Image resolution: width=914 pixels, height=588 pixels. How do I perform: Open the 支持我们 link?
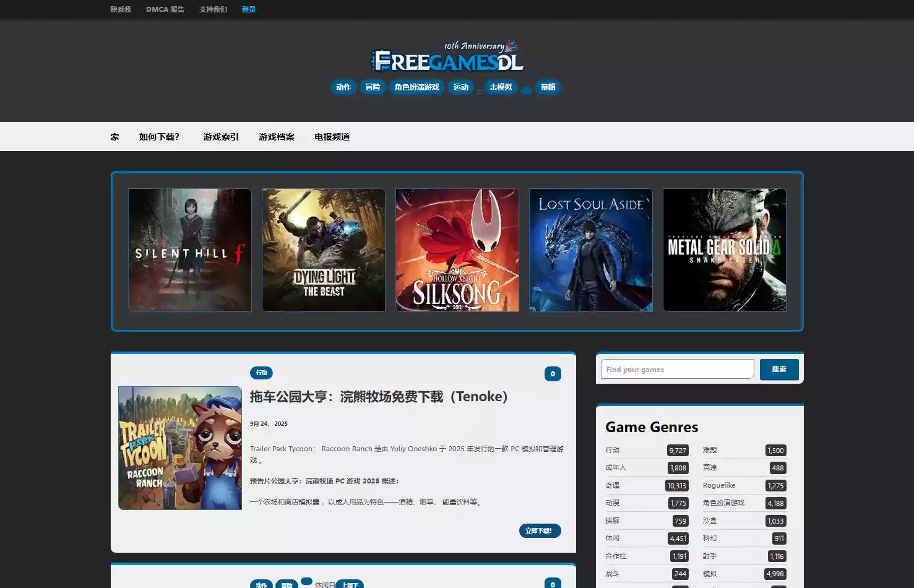coord(213,9)
